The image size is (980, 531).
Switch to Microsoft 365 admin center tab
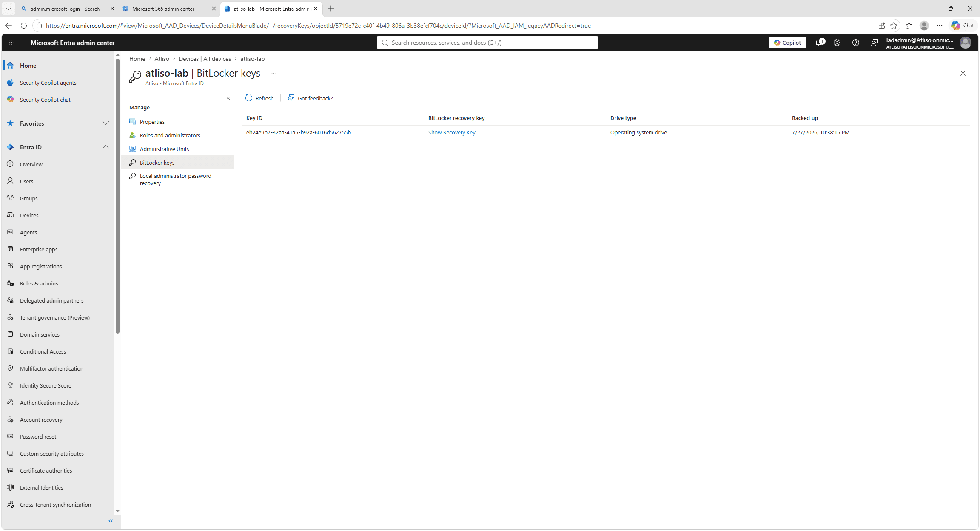(169, 9)
